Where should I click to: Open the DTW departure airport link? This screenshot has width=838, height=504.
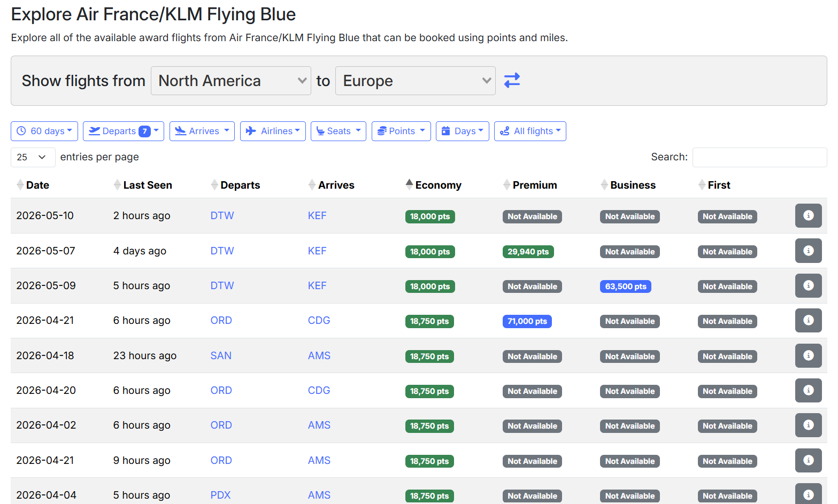pos(222,215)
